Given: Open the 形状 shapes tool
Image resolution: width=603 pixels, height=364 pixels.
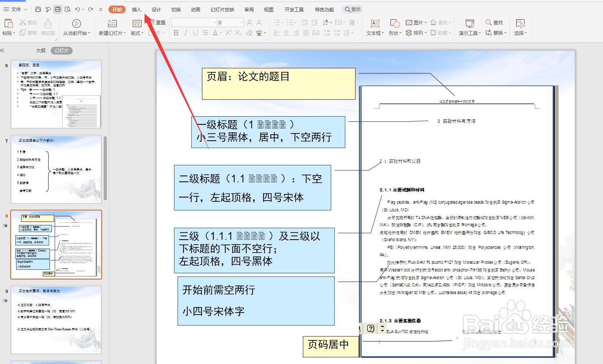Looking at the screenshot, I should tap(394, 27).
